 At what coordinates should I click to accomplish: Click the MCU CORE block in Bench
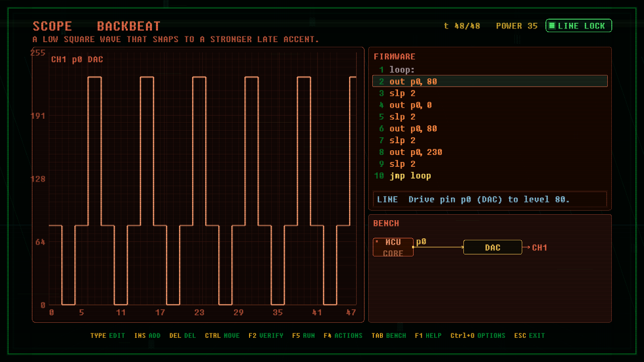click(x=393, y=247)
